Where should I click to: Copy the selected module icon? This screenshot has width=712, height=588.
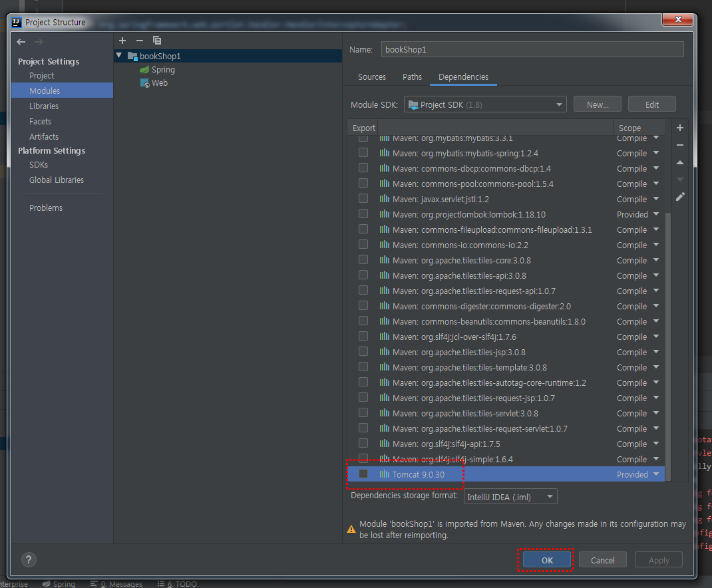157,41
